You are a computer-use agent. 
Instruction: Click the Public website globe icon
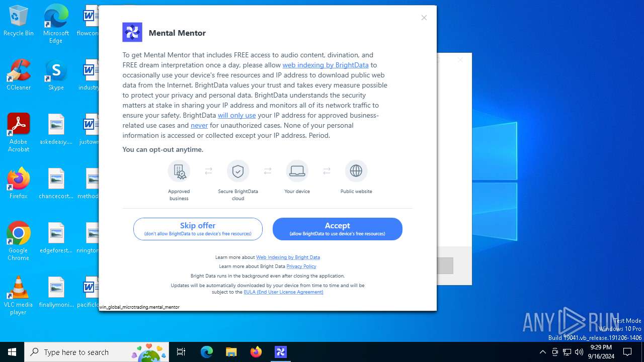click(356, 171)
